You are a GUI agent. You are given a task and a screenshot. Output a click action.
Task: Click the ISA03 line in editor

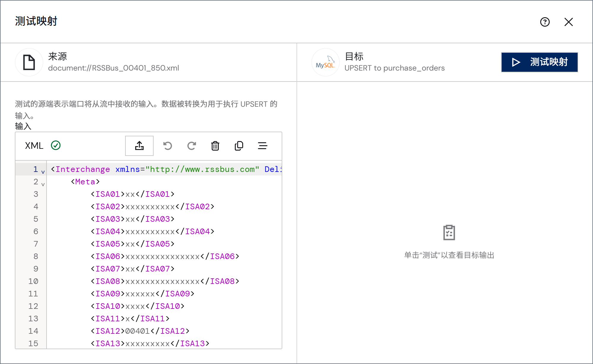pos(133,219)
